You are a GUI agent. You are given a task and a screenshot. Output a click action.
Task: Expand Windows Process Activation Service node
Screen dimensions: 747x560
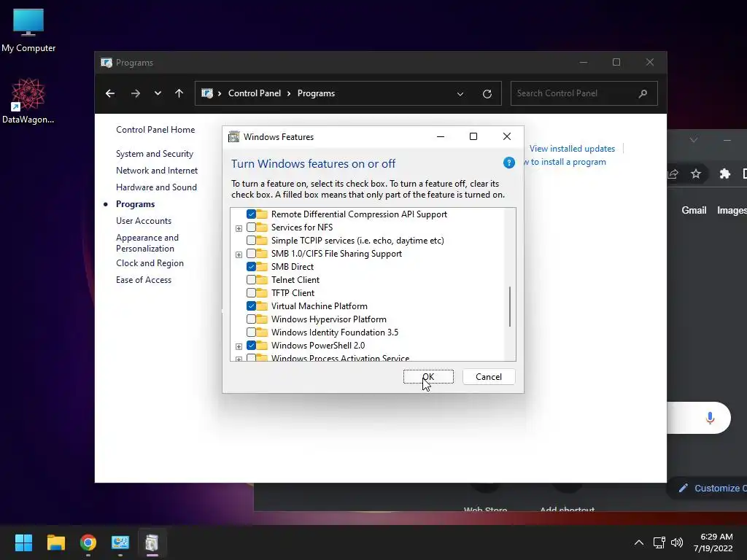[x=239, y=359]
